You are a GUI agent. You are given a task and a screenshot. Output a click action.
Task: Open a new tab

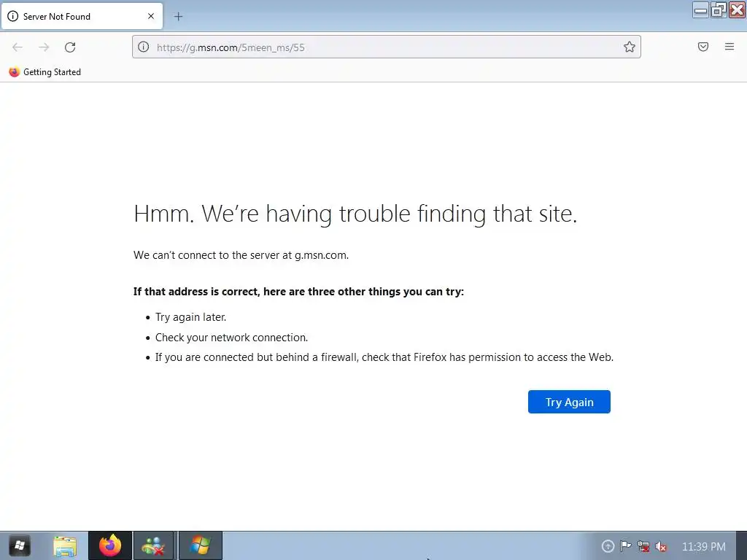(x=178, y=17)
